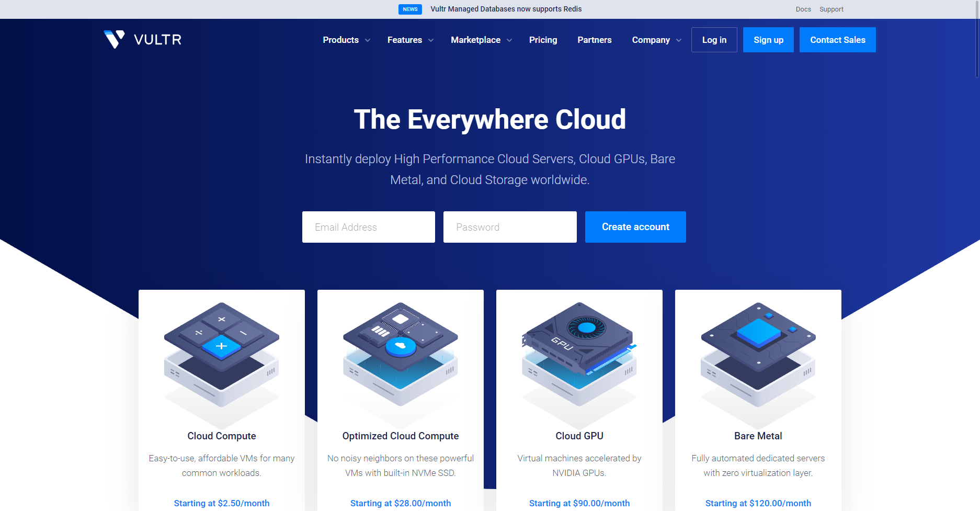Click 'Virtual machines accelerated by' description
Screen dimensions: 980x511
coord(579,465)
